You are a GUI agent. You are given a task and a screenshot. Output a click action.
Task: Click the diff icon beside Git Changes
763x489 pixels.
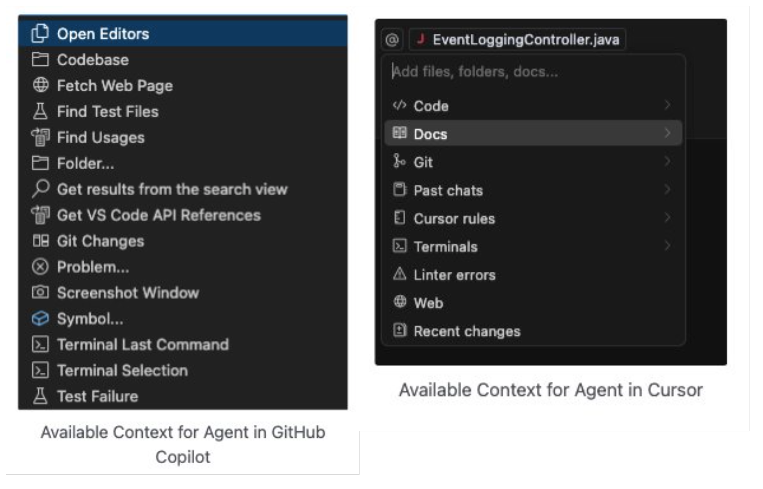[x=40, y=241]
